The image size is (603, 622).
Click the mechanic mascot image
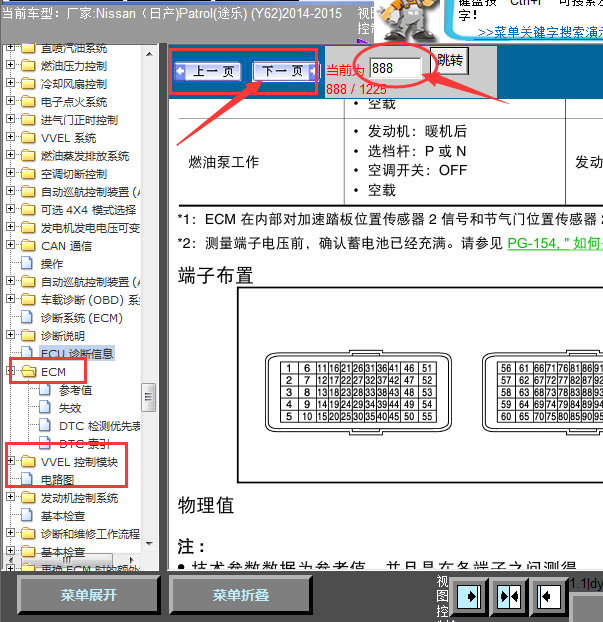pyautogui.click(x=406, y=21)
